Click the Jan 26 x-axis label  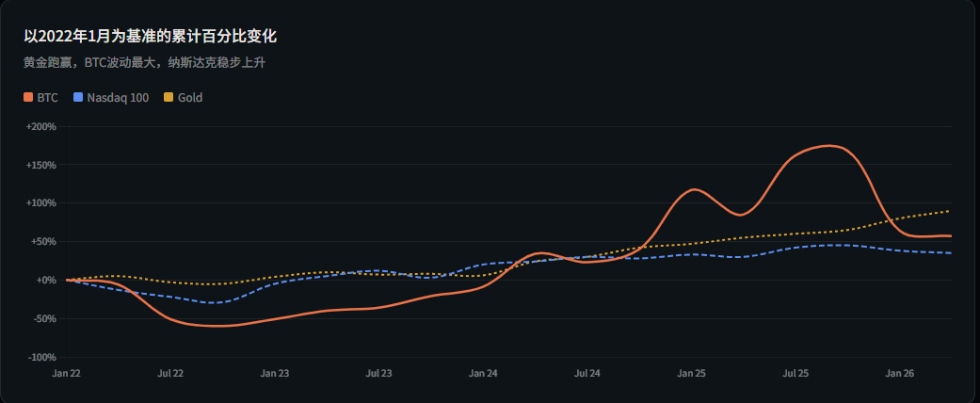pos(900,373)
